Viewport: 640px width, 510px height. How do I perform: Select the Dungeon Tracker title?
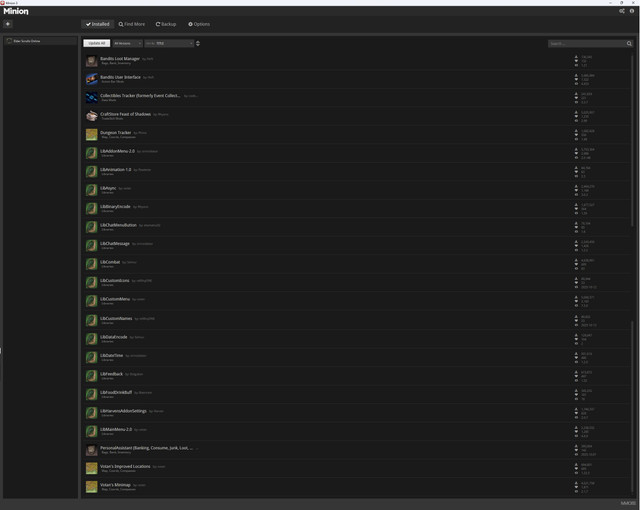pyautogui.click(x=116, y=133)
